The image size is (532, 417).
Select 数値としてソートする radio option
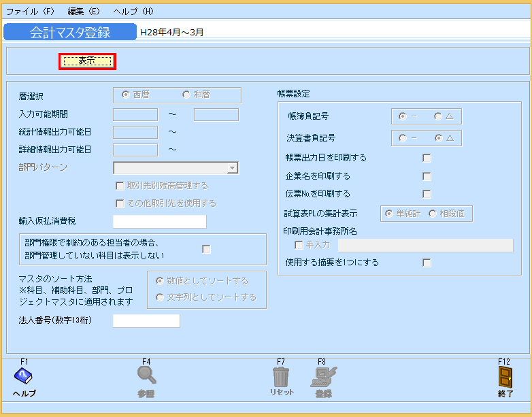pos(159,281)
